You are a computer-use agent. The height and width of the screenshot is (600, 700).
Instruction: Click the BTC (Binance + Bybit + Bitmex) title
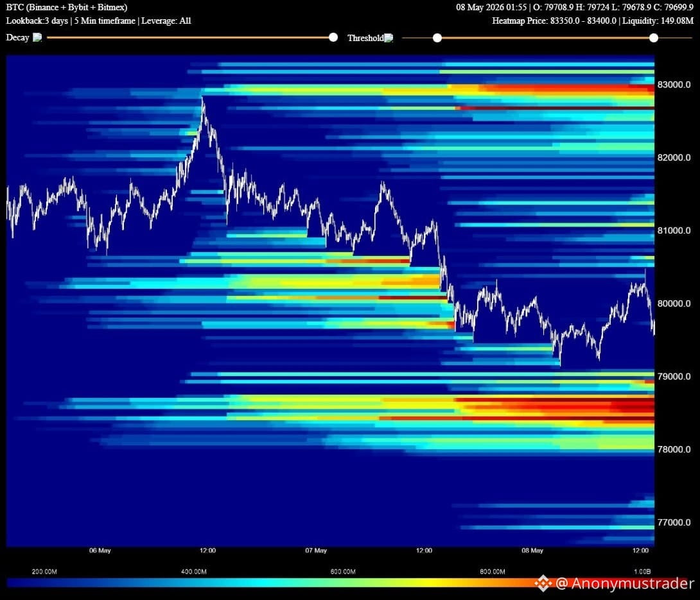pyautogui.click(x=67, y=7)
